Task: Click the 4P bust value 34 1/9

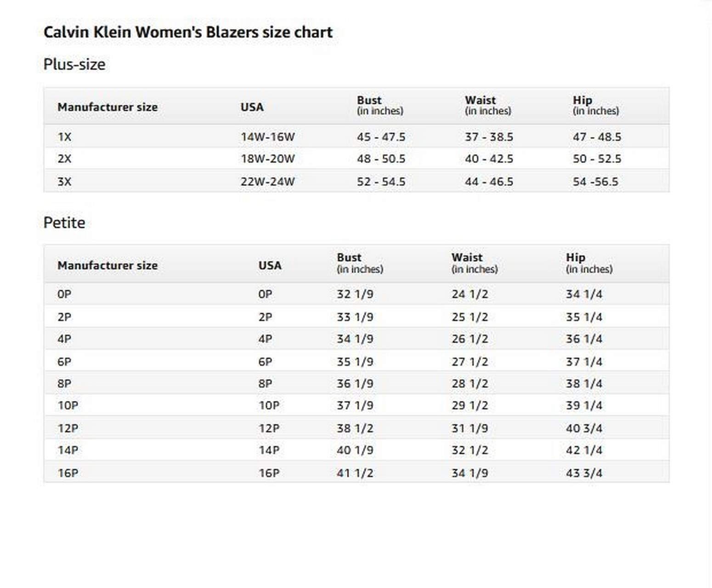Action: 355,339
